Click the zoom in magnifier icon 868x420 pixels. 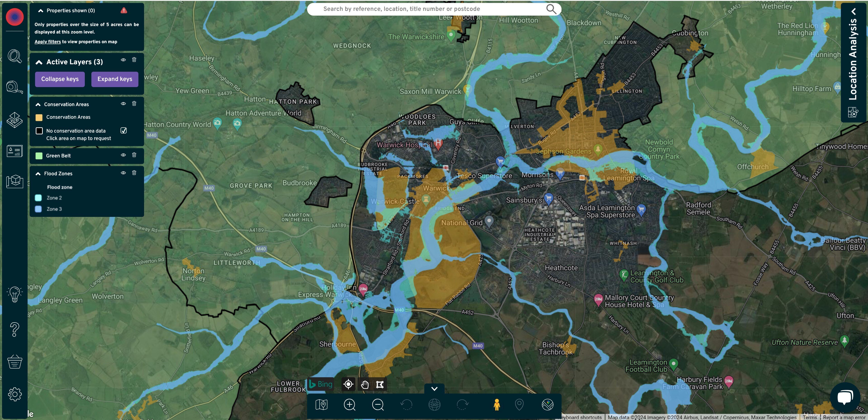pos(349,404)
